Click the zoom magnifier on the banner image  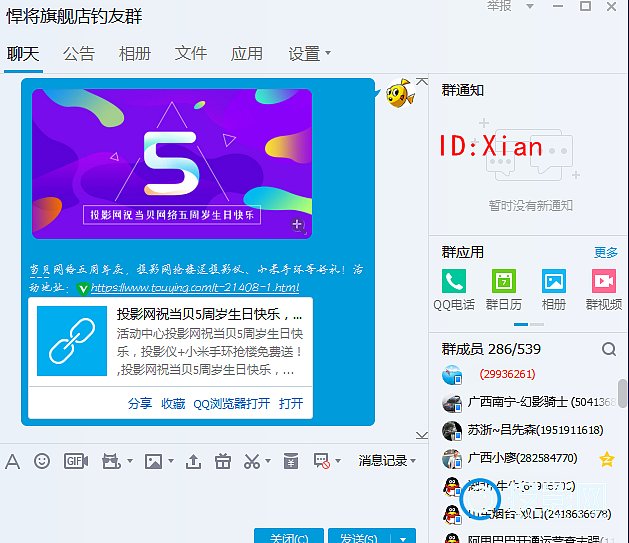[298, 225]
